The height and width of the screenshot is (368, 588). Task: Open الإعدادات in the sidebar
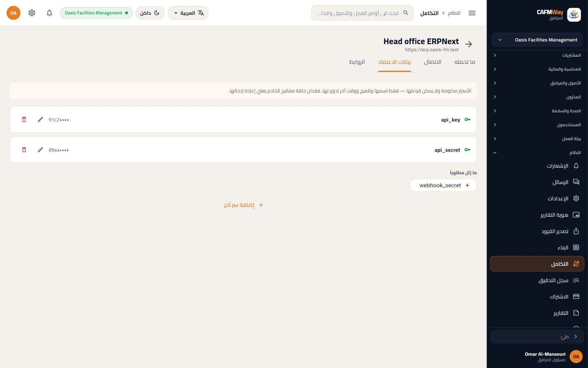coord(537,198)
